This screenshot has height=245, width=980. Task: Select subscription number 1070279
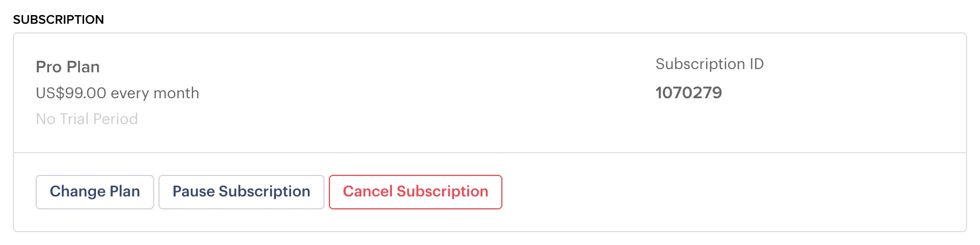pyautogui.click(x=688, y=92)
